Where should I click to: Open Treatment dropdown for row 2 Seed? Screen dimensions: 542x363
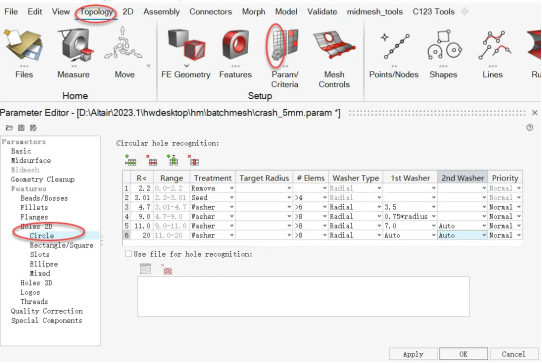click(232, 197)
